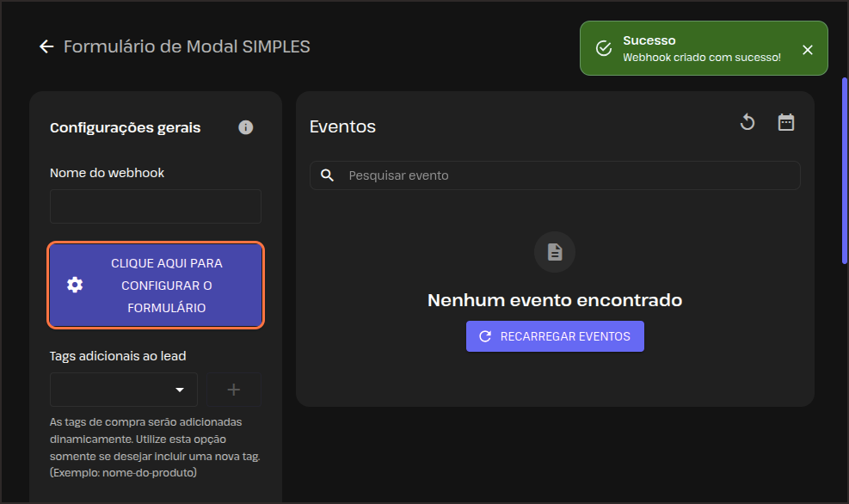Focus the Nome do webhook field

tap(156, 206)
